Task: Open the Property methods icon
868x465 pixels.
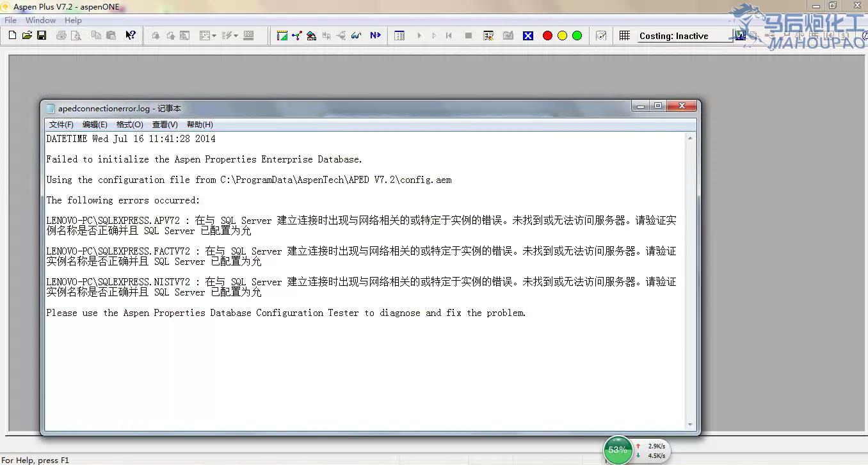Action: pyautogui.click(x=312, y=36)
